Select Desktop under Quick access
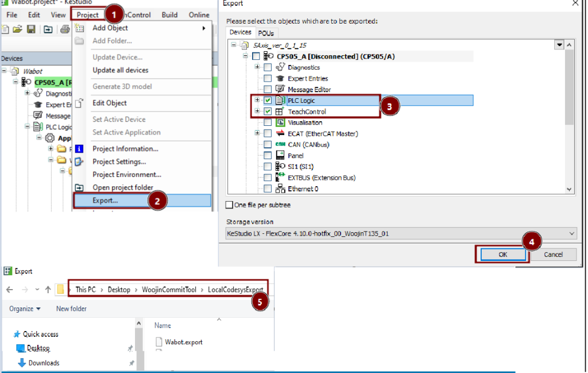588x373 pixels. tap(38, 348)
